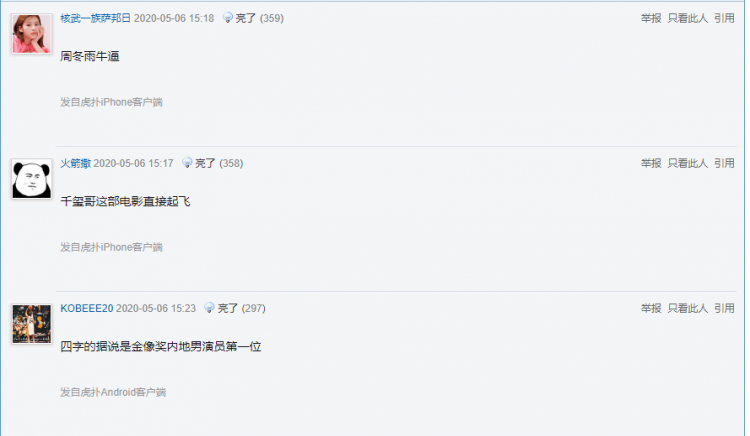Light up 周冬雨牛逼 comment via 亮了
Viewport: 750px width, 436px height.
tap(245, 18)
